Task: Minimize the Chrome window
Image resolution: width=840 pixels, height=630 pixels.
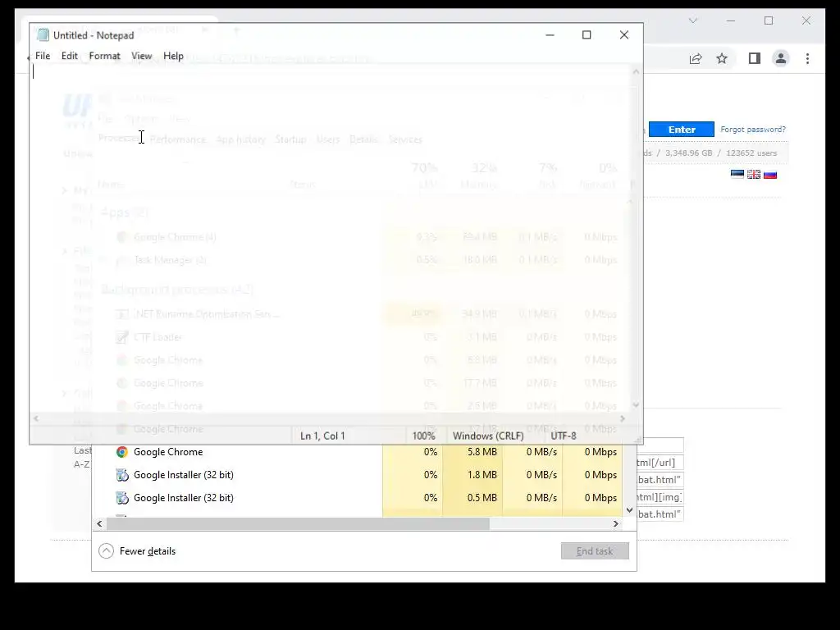Action: click(x=731, y=21)
